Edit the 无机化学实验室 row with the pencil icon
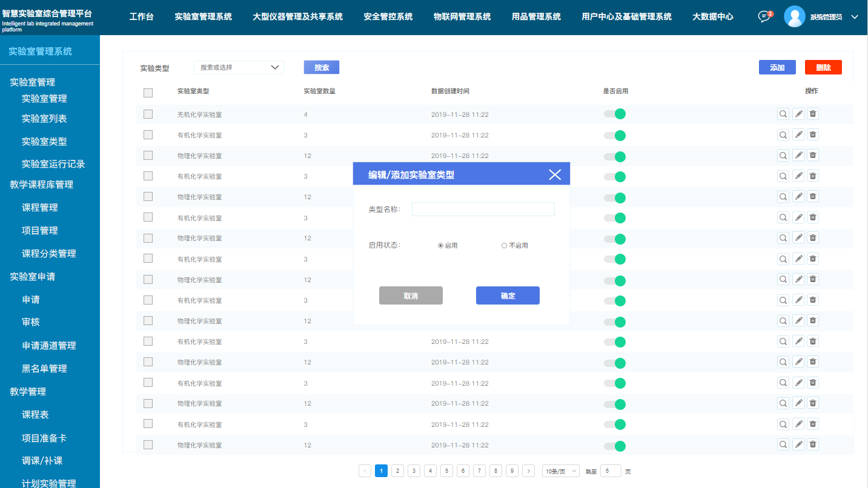 tap(798, 114)
